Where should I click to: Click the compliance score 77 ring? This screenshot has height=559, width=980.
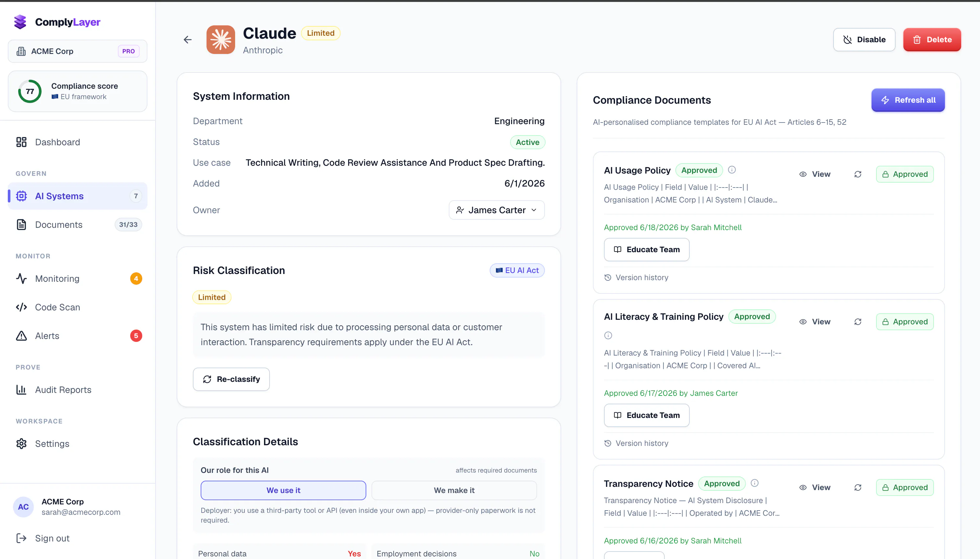pos(30,91)
